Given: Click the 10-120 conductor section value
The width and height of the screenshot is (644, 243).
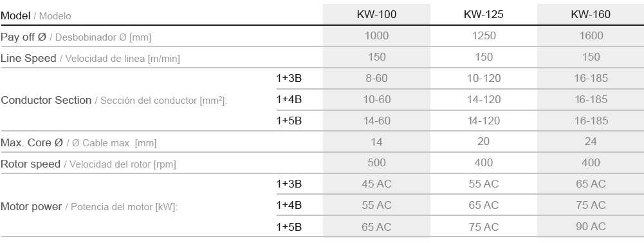Looking at the screenshot, I should 484,78.
